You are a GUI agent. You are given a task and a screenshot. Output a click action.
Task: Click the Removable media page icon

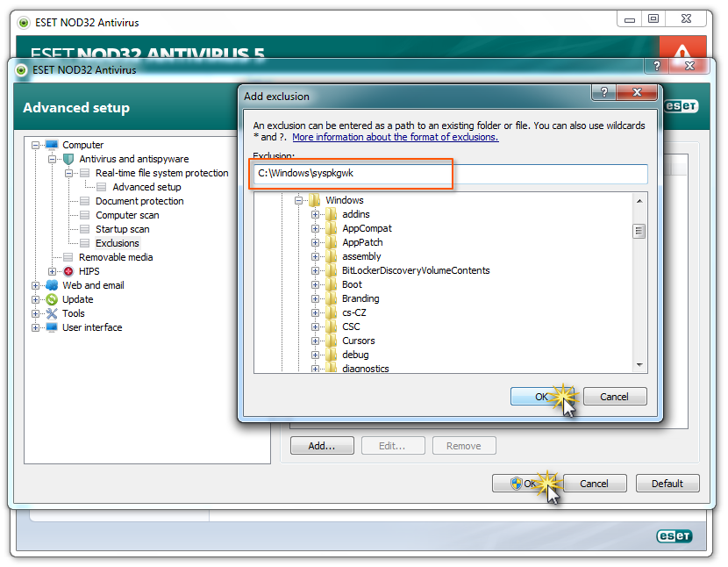68,257
